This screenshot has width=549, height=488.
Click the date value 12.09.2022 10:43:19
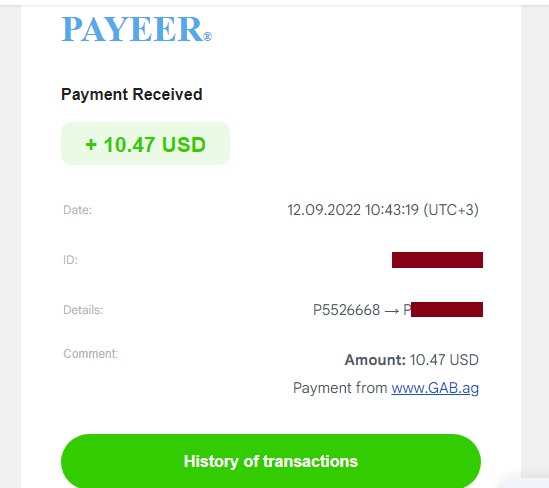(x=353, y=210)
